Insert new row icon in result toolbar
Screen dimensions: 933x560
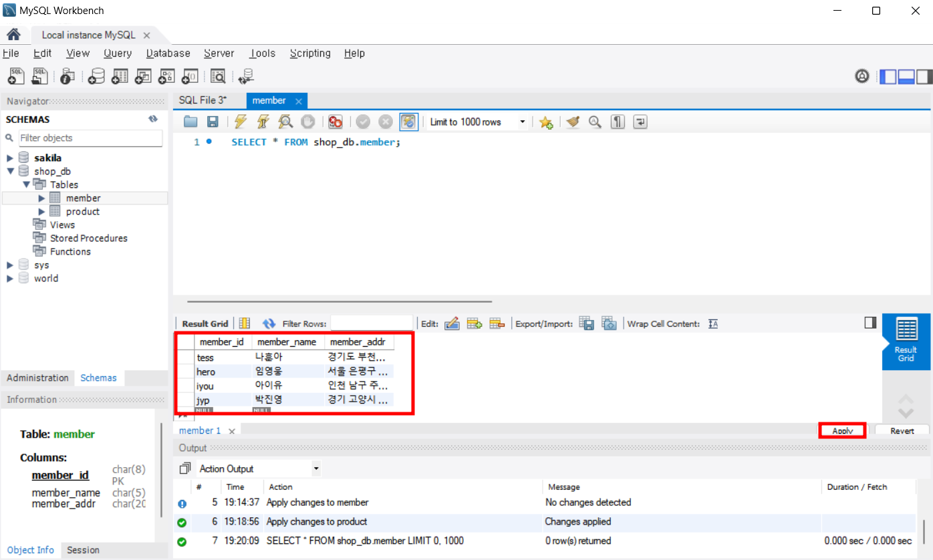(x=475, y=323)
